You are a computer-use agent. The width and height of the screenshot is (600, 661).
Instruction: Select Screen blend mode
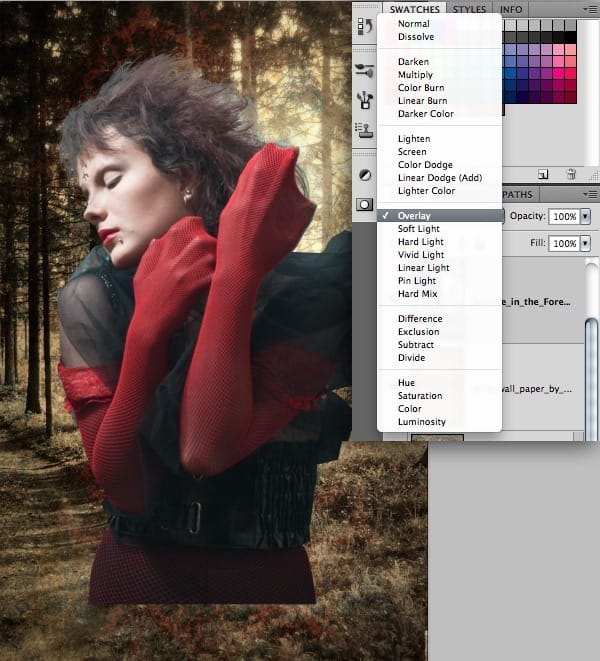click(x=439, y=152)
